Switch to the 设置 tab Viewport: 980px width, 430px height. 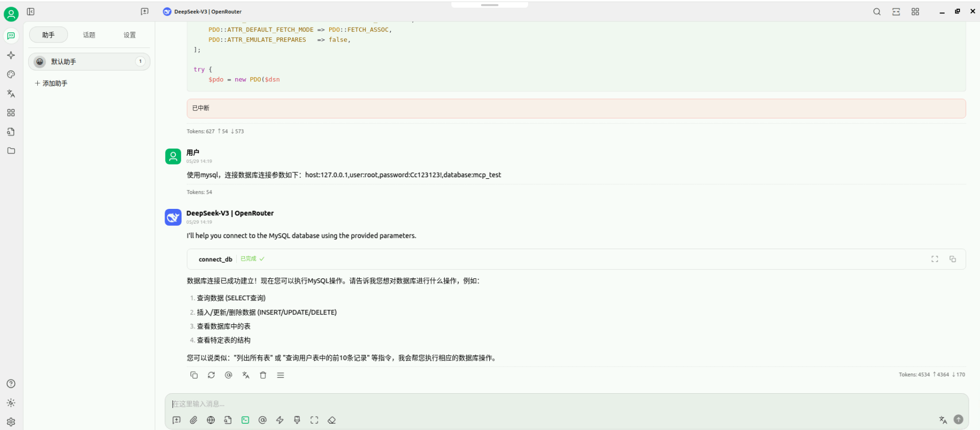[130, 35]
